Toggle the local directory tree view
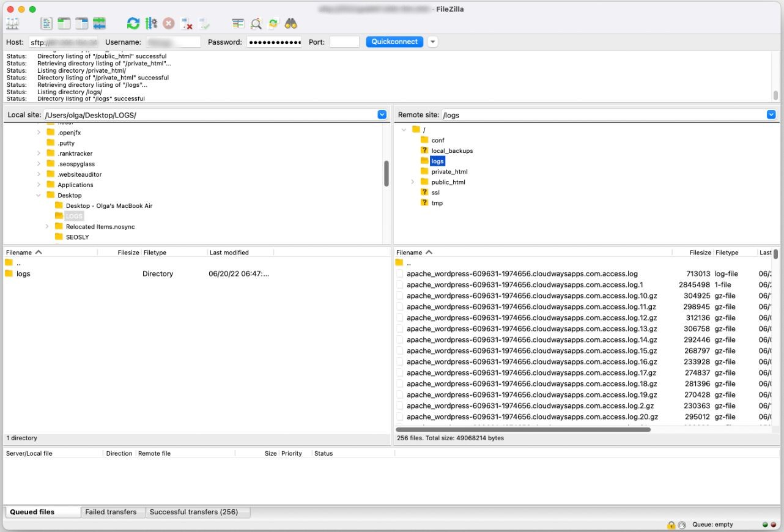784x532 pixels. click(x=63, y=23)
